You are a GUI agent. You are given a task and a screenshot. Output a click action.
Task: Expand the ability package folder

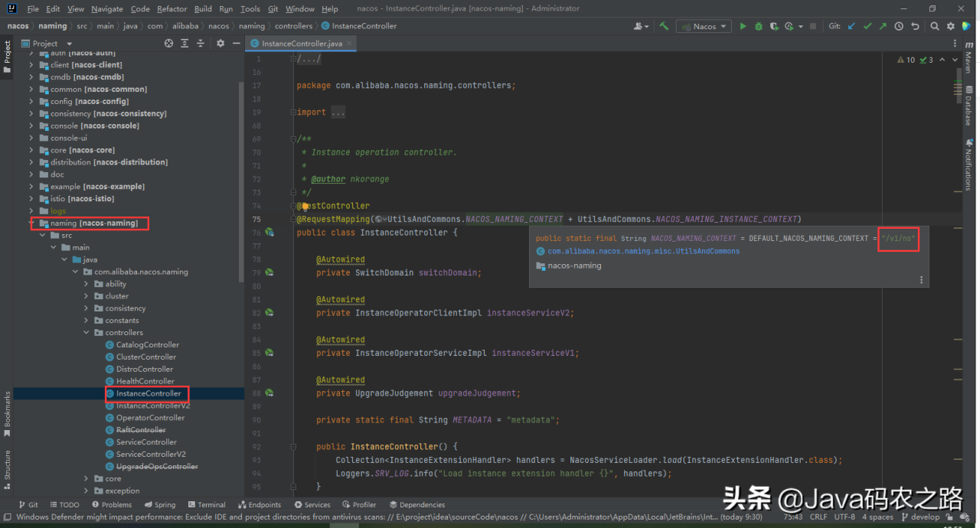pos(87,284)
